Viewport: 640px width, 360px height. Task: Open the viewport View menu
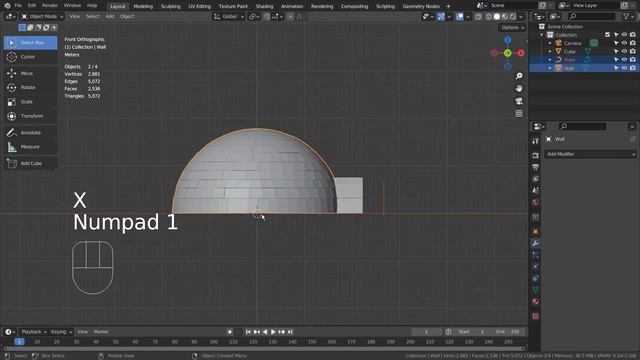[74, 16]
